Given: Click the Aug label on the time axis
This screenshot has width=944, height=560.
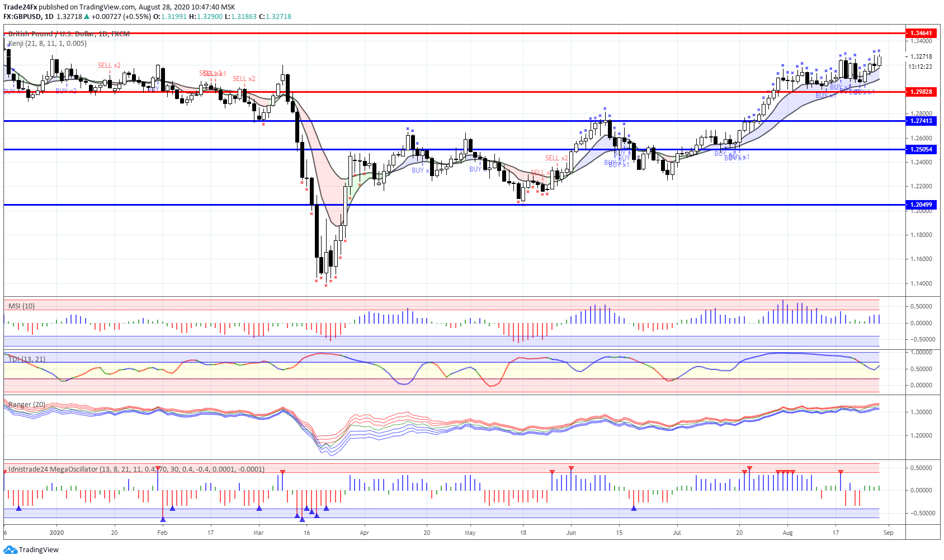Looking at the screenshot, I should point(787,533).
